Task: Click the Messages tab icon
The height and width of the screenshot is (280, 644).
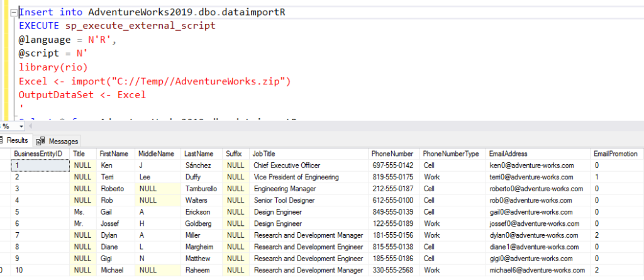Action: (x=41, y=141)
